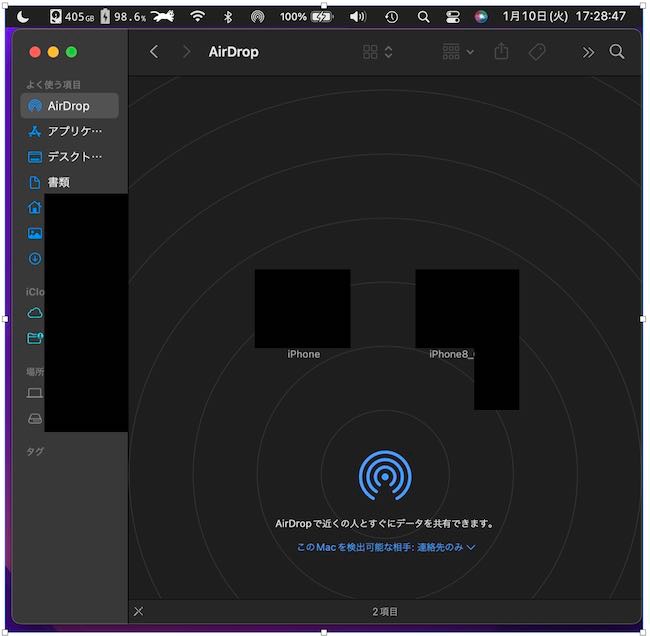
Task: Open the group-by options dropdown
Action: (x=458, y=52)
